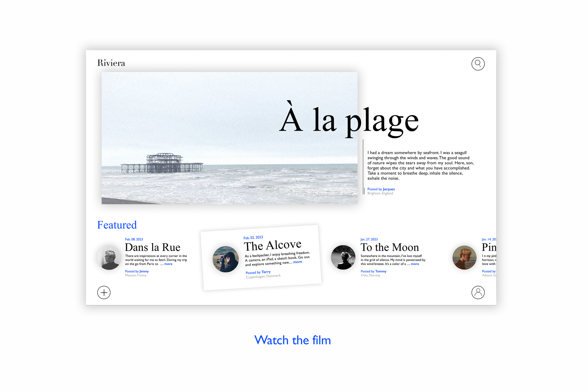
Task: Click the plus add-post icon
Action: click(104, 292)
